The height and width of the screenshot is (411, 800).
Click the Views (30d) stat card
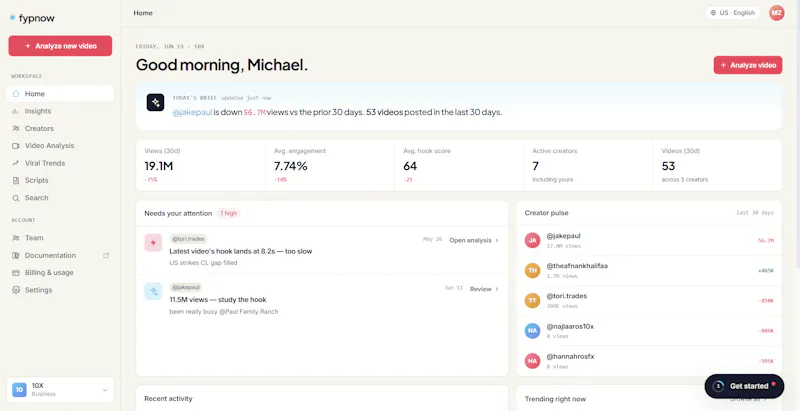point(201,165)
